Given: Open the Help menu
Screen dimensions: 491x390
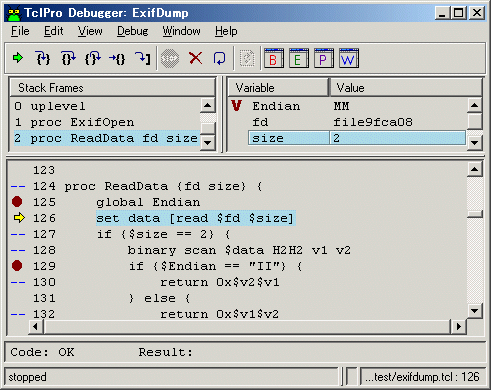Looking at the screenshot, I should 226,31.
